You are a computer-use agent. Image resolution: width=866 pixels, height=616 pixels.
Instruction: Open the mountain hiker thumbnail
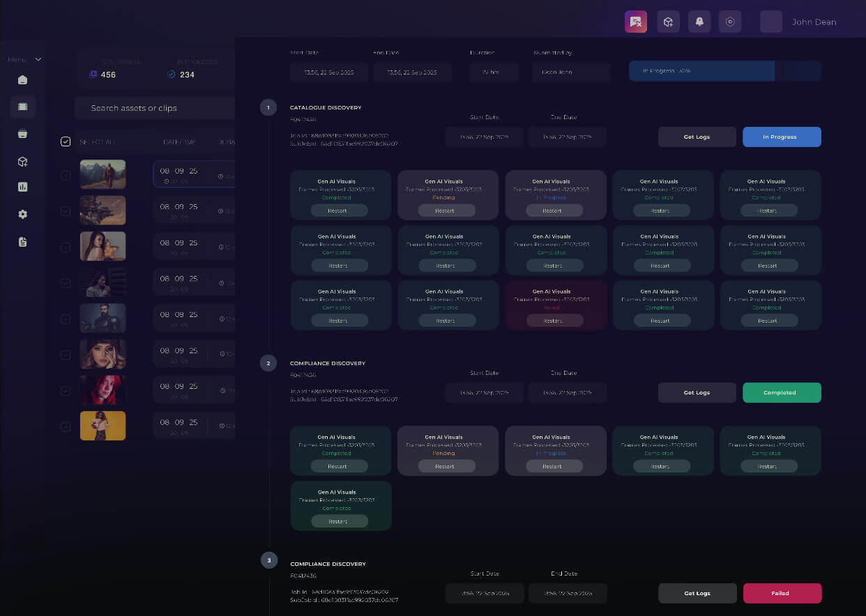coord(102,174)
